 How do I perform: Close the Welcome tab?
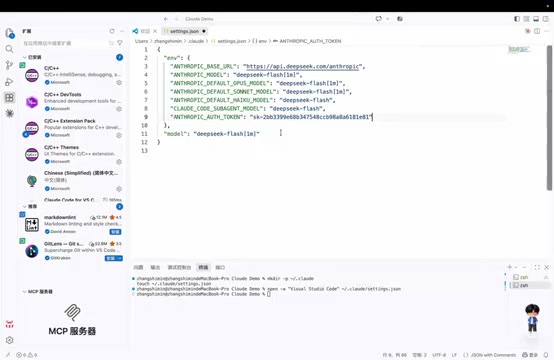[155, 31]
